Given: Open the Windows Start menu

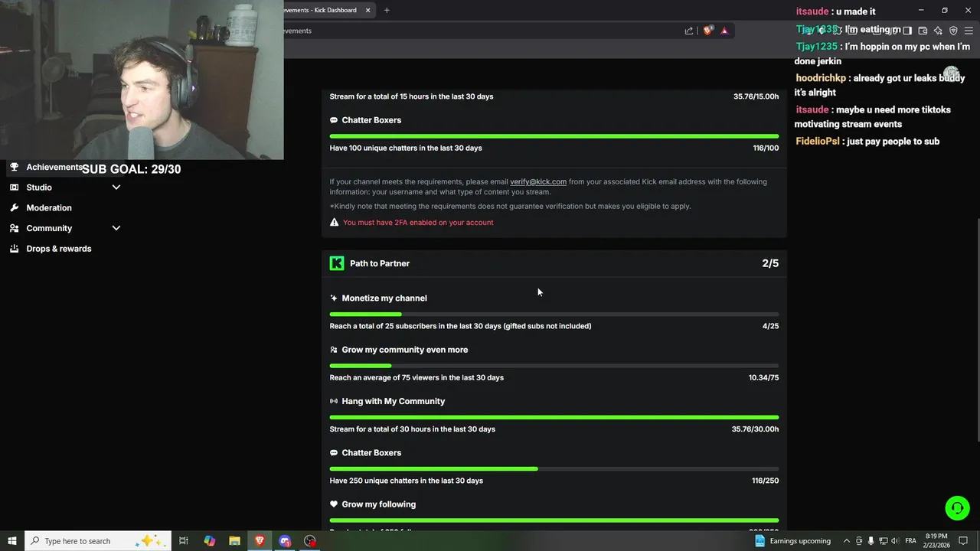Looking at the screenshot, I should point(12,541).
